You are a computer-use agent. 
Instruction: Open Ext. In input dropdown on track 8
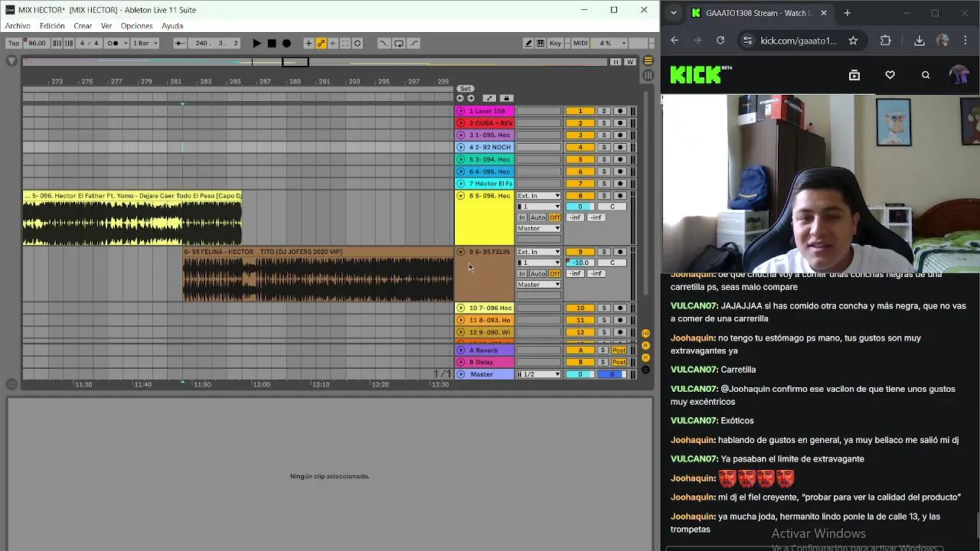tap(539, 196)
